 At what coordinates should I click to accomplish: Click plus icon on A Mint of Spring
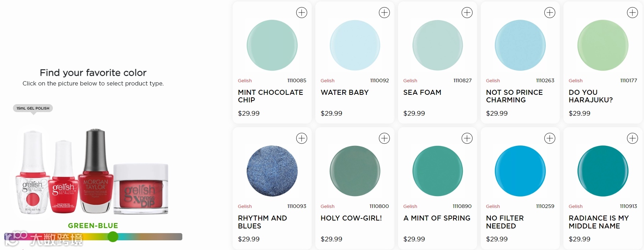tap(467, 138)
